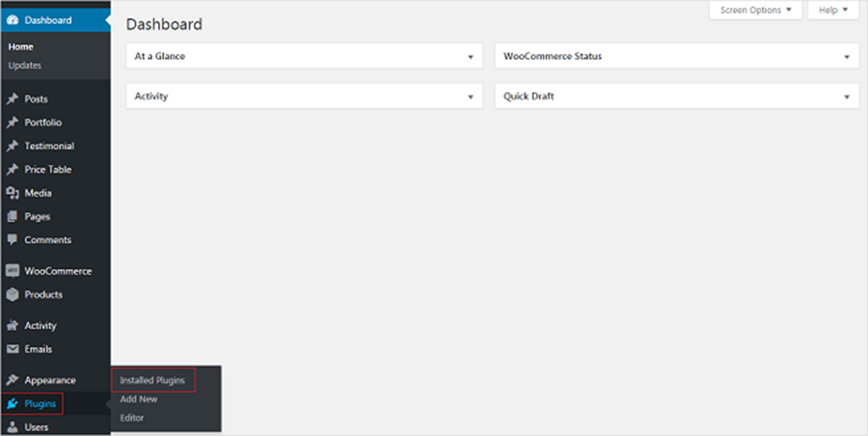The height and width of the screenshot is (436, 868).
Task: Click the Quick Draft widget title
Action: point(529,96)
